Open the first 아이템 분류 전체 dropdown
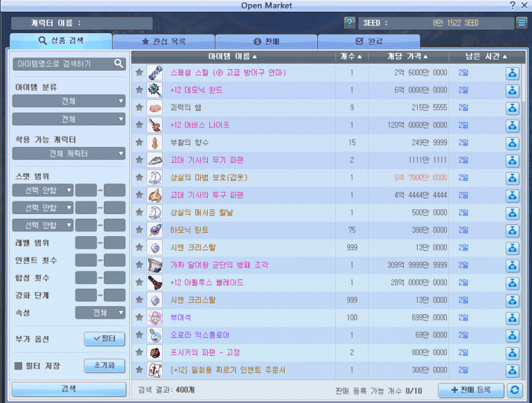The width and height of the screenshot is (532, 403). [69, 101]
